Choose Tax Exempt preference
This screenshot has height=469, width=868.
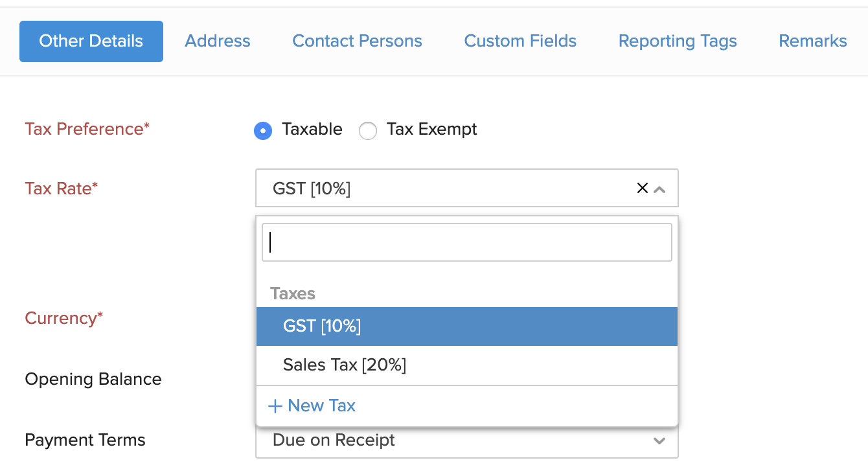pos(368,130)
